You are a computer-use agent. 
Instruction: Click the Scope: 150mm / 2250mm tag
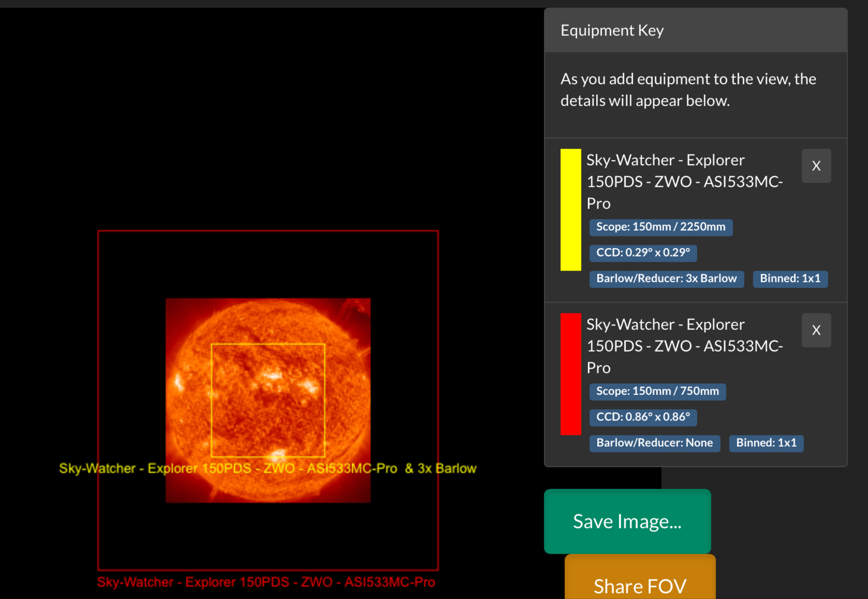(661, 227)
